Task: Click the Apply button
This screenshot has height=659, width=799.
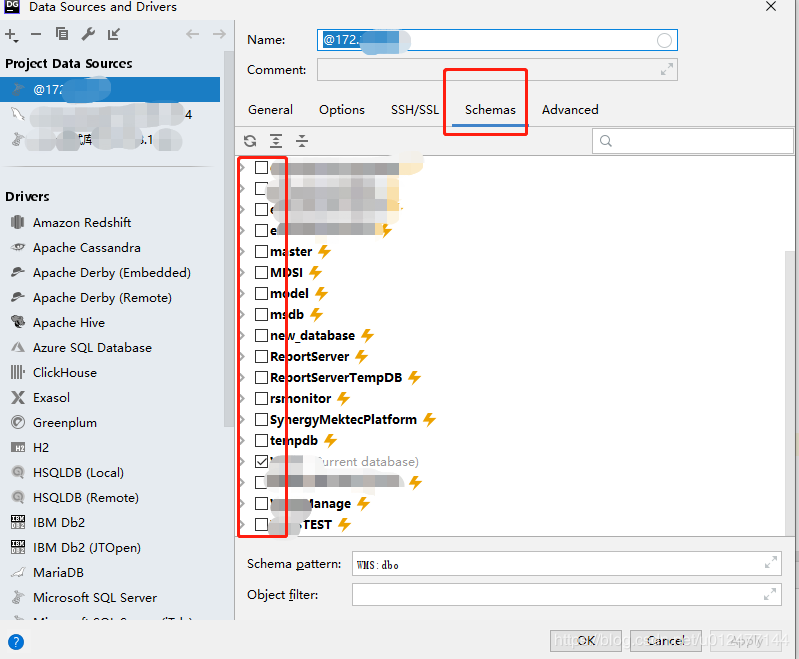Action: (x=746, y=641)
